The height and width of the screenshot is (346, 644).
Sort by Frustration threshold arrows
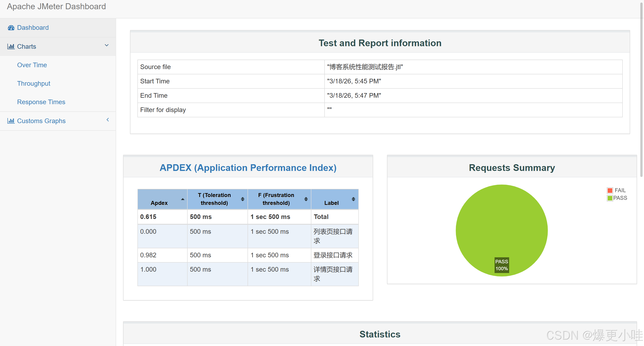(306, 199)
